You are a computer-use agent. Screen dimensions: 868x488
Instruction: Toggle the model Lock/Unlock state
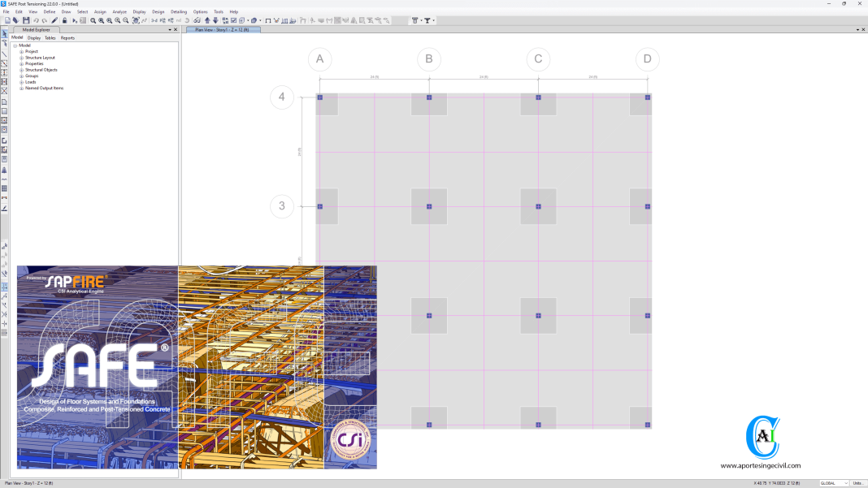tap(64, 22)
